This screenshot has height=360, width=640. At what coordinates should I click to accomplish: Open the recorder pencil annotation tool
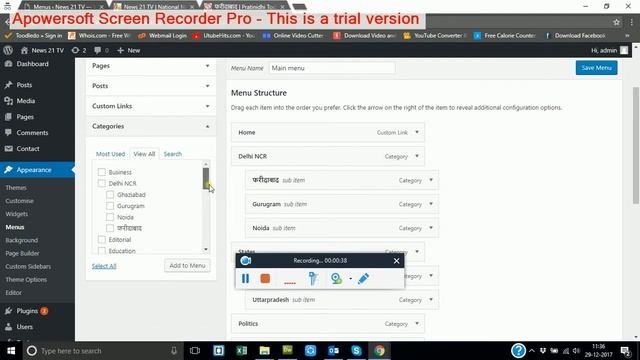click(x=363, y=278)
